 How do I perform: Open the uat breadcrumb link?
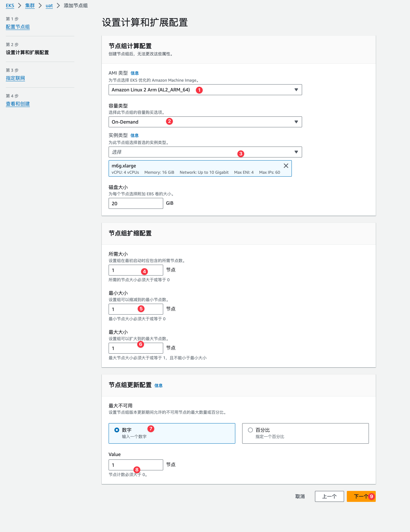(49, 6)
